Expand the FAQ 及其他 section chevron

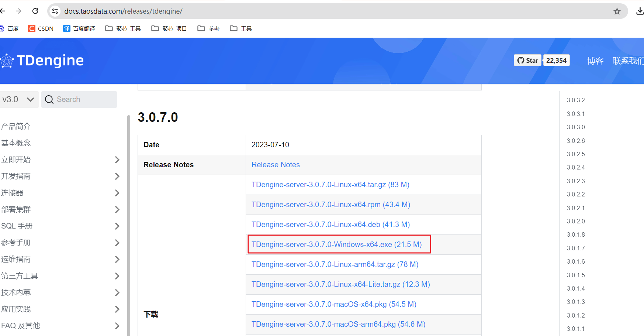(117, 326)
